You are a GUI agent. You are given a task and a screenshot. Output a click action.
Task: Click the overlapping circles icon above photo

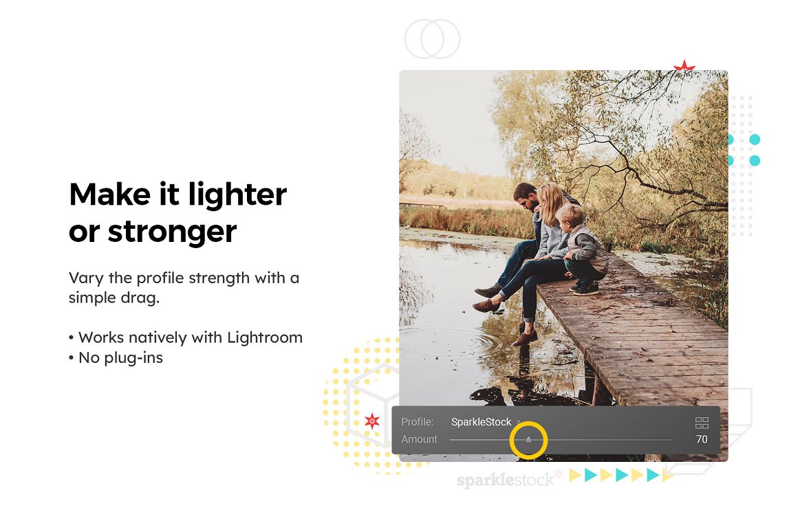click(432, 39)
